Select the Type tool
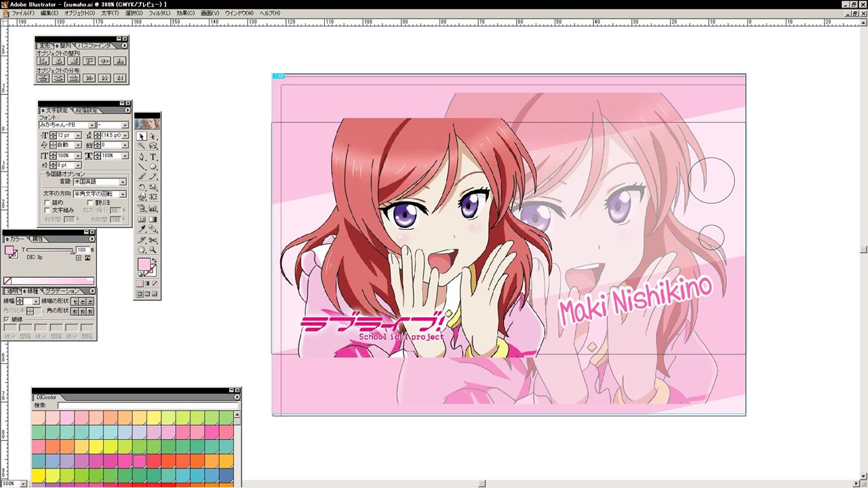The width and height of the screenshot is (868, 488). coord(153,157)
